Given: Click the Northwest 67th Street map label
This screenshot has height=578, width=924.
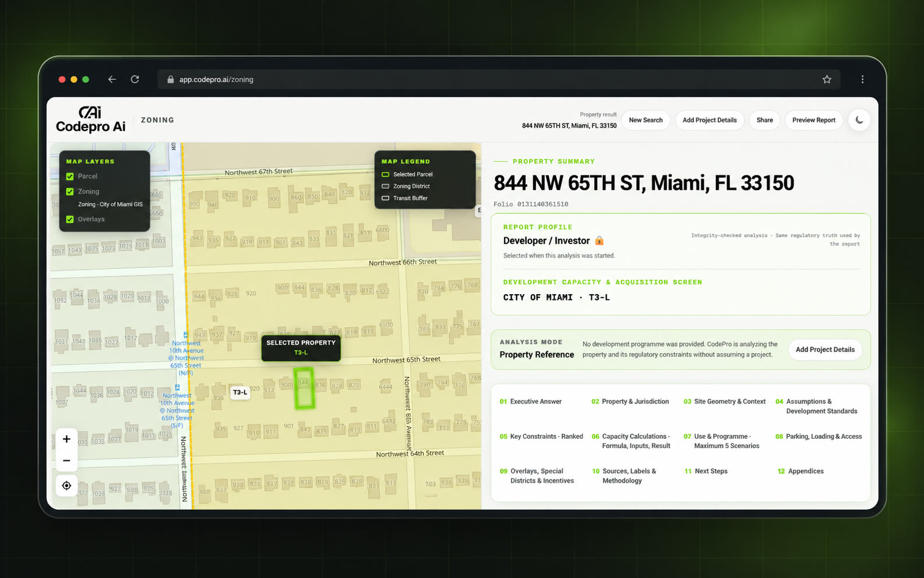Looking at the screenshot, I should pyautogui.click(x=259, y=172).
